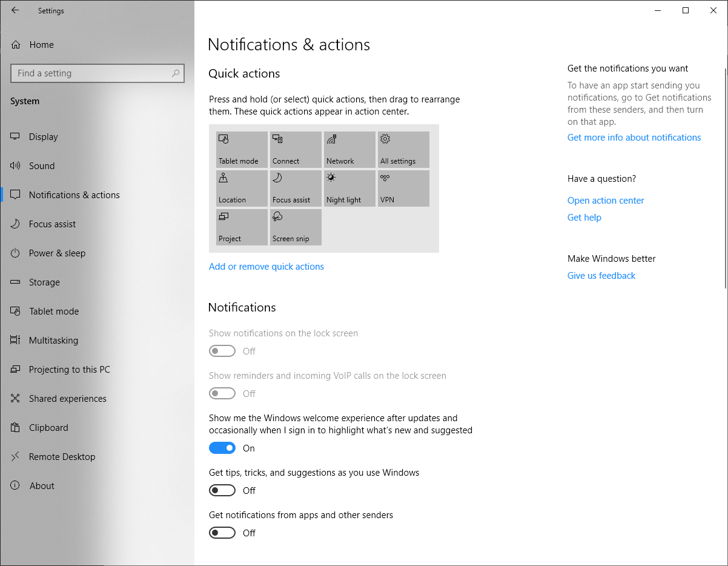Open Get more info about notifications link
Viewport: 728px width, 566px height.
coord(634,137)
